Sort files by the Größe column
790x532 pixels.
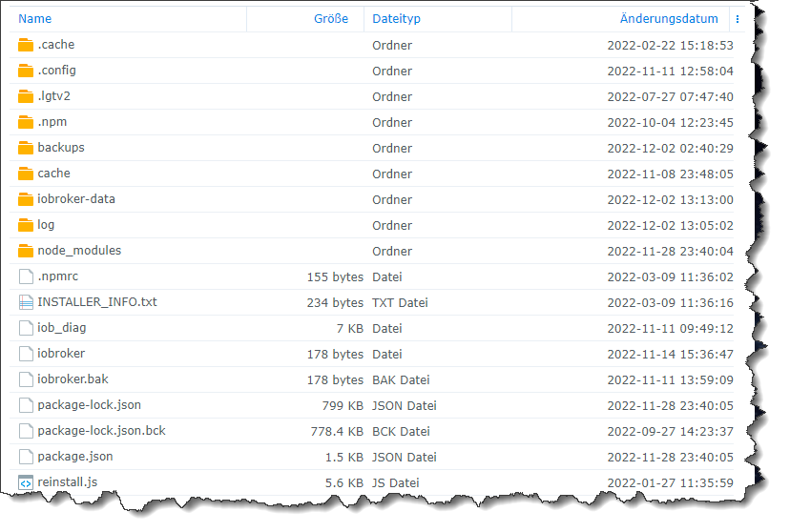(x=331, y=19)
